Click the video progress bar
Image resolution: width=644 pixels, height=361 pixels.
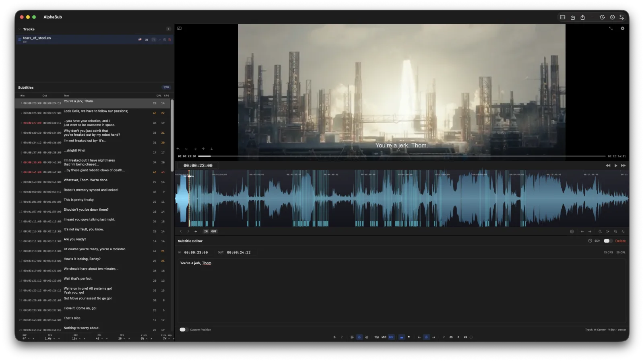[x=402, y=156]
